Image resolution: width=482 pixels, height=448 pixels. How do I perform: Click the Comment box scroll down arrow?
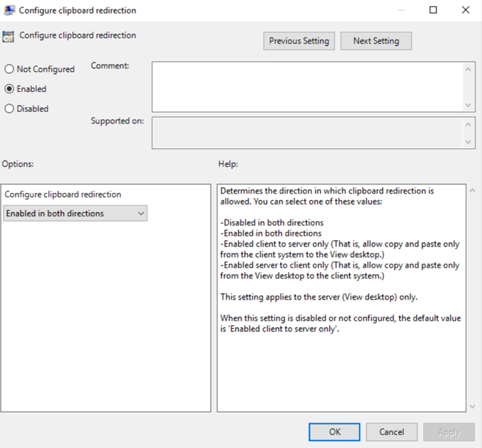pyautogui.click(x=469, y=105)
